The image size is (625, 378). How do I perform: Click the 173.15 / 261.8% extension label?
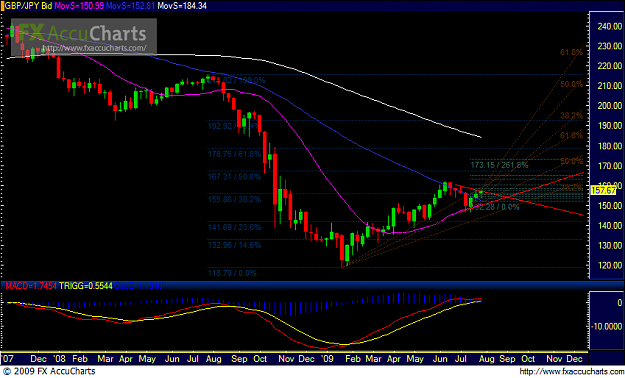499,165
